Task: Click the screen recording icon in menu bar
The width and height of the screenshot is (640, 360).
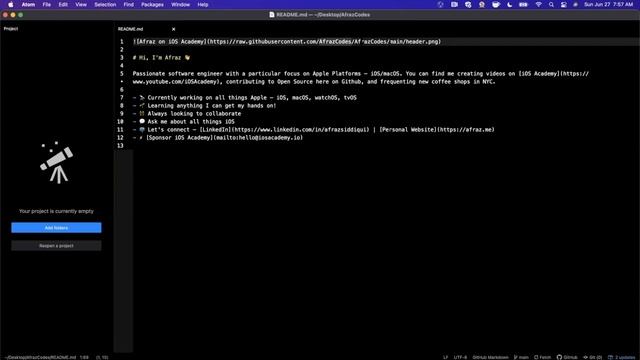Action: 454,4
